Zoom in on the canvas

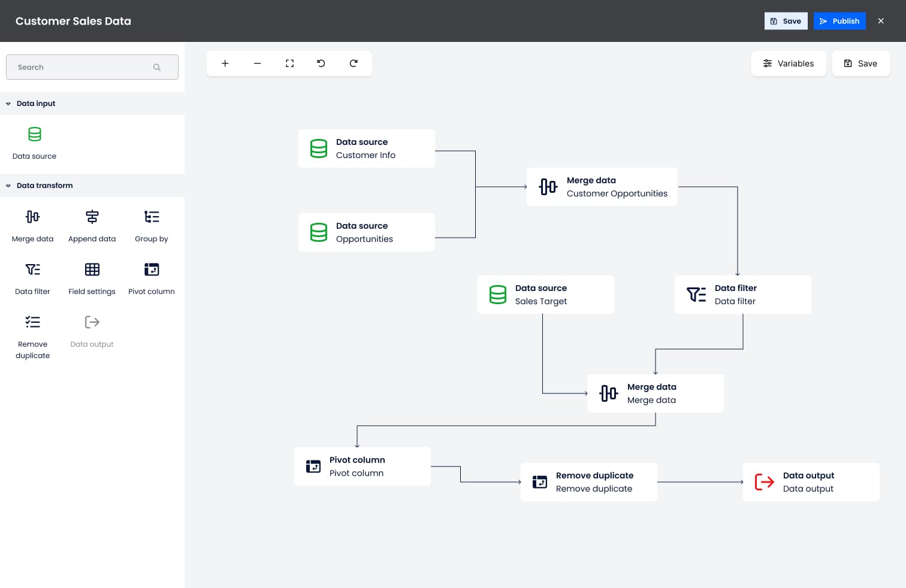(x=225, y=63)
